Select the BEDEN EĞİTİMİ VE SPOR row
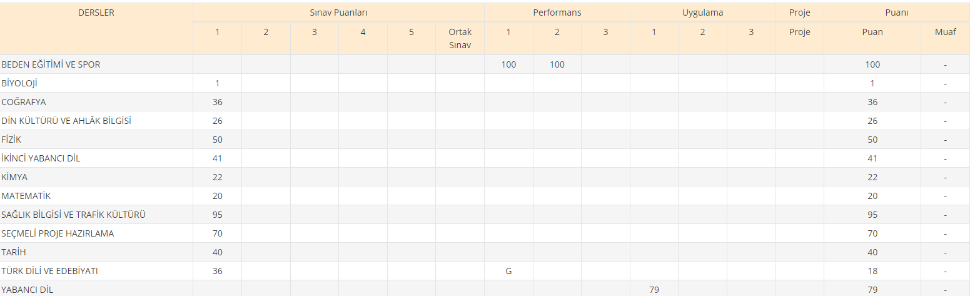Image resolution: width=980 pixels, height=296 pixels. click(51, 64)
